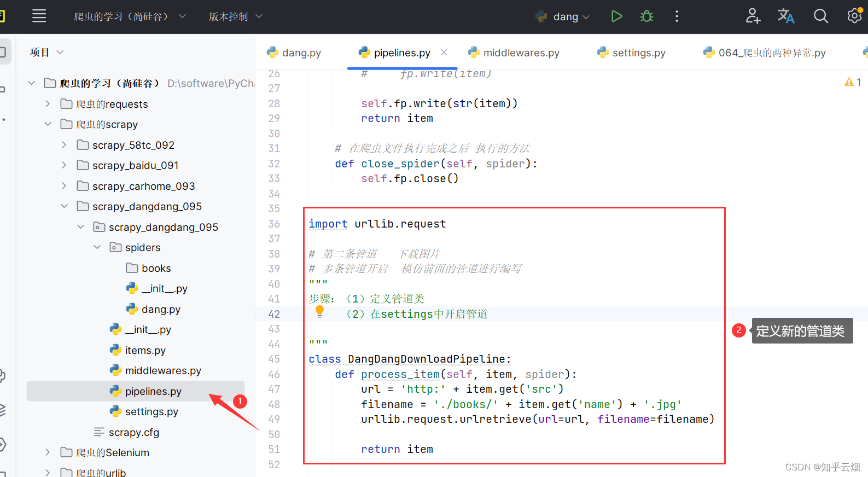This screenshot has width=868, height=477.
Task: Open middlewares.py in the project tree
Action: (155, 370)
